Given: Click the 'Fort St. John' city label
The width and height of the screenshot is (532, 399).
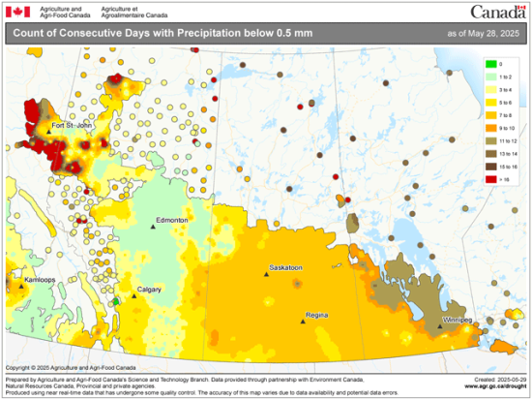Looking at the screenshot, I should click(72, 125).
